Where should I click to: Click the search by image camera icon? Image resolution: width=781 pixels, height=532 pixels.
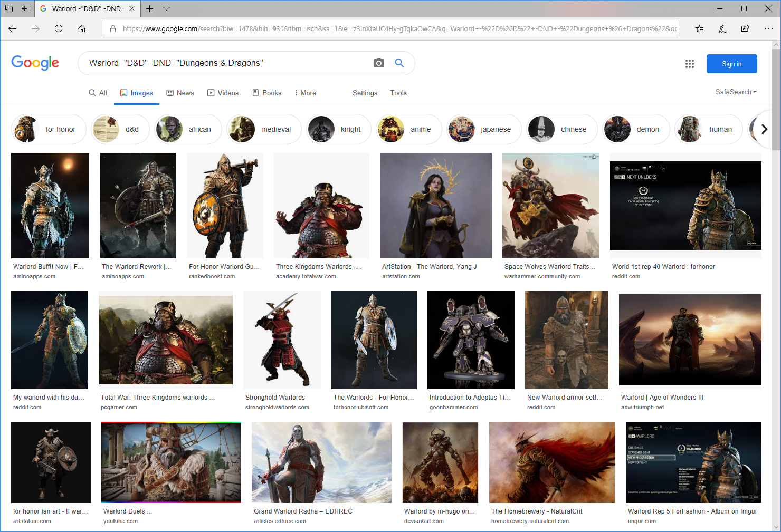click(378, 63)
